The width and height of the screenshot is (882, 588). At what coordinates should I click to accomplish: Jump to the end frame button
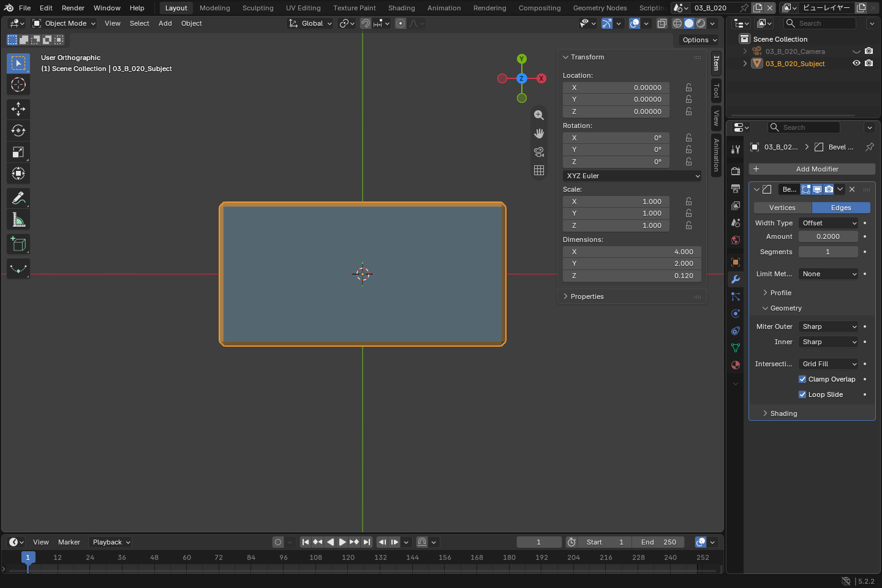[x=366, y=542]
